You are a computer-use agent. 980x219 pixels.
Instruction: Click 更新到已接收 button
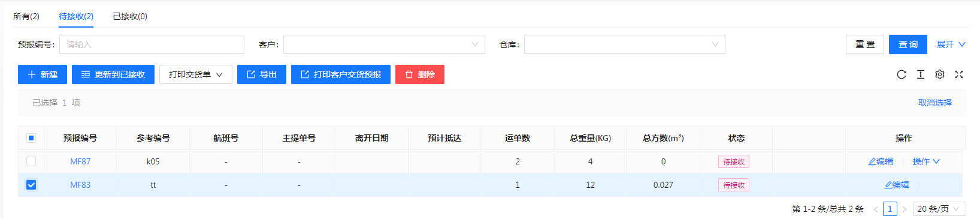(113, 74)
